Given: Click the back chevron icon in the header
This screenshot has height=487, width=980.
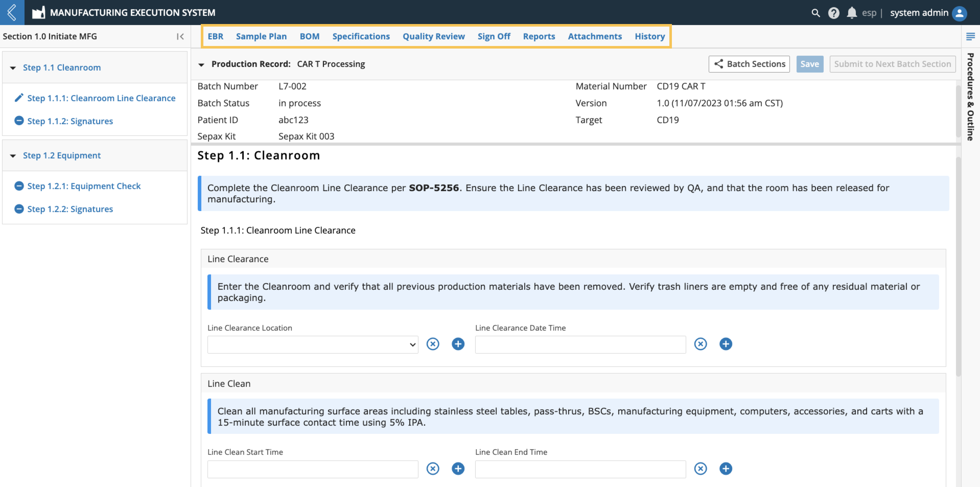Looking at the screenshot, I should (x=12, y=12).
